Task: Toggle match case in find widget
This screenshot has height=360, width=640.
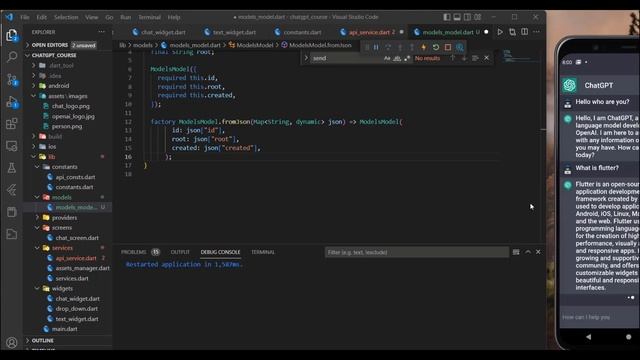Action: point(387,58)
